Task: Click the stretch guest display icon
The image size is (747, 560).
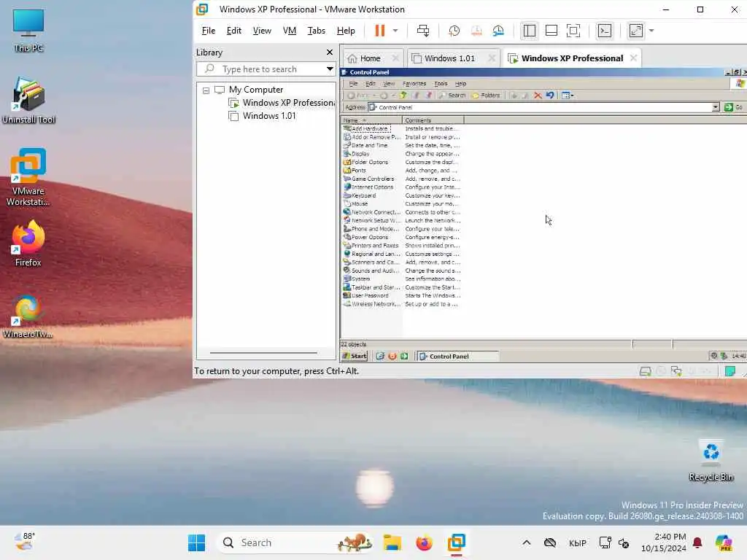Action: [636, 31]
